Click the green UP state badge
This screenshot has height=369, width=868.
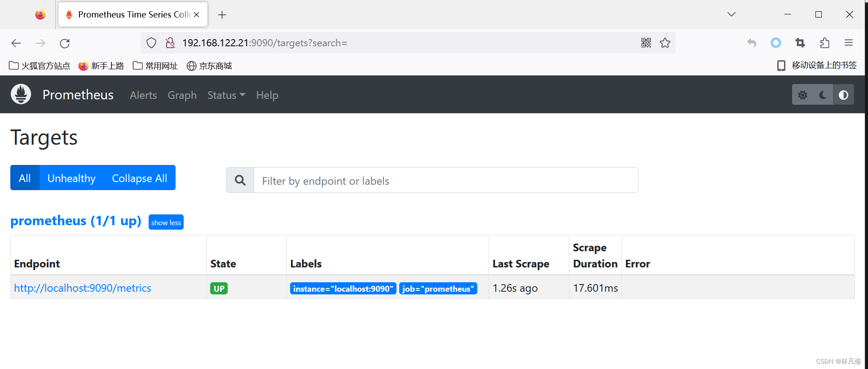pyautogui.click(x=219, y=289)
